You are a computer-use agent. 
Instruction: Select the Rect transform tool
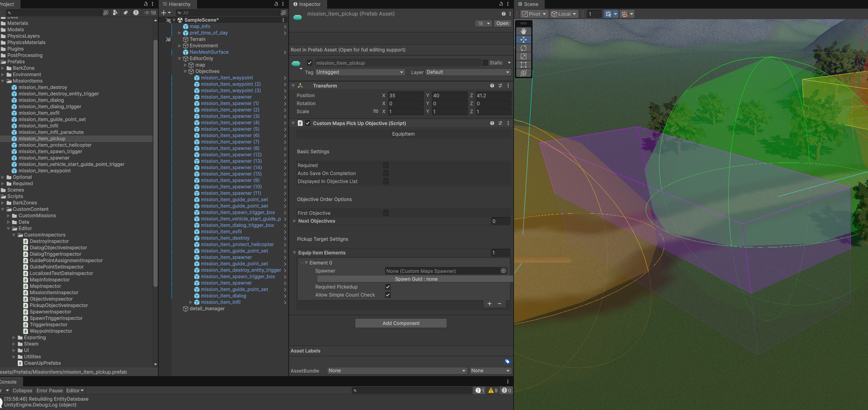point(523,65)
